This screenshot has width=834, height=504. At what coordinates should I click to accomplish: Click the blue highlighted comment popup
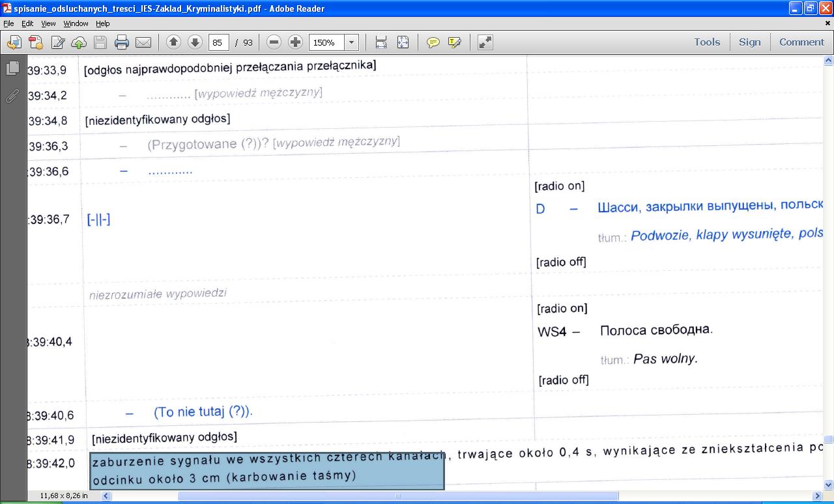[267, 471]
